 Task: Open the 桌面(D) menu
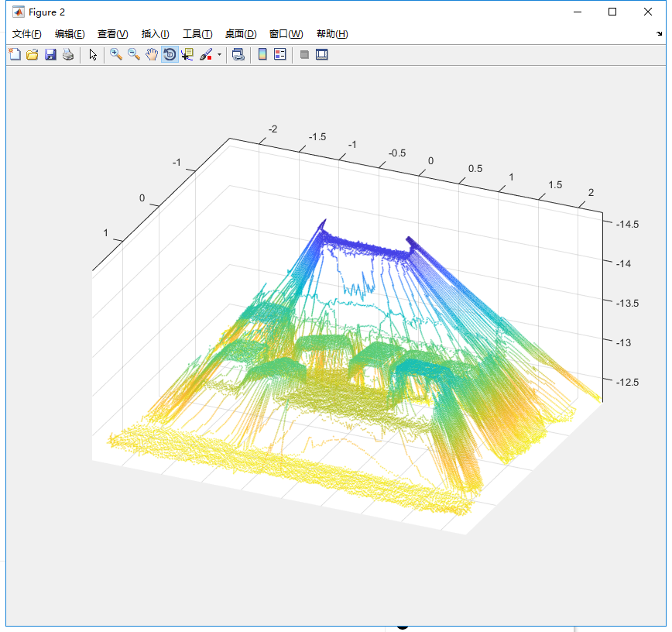241,34
